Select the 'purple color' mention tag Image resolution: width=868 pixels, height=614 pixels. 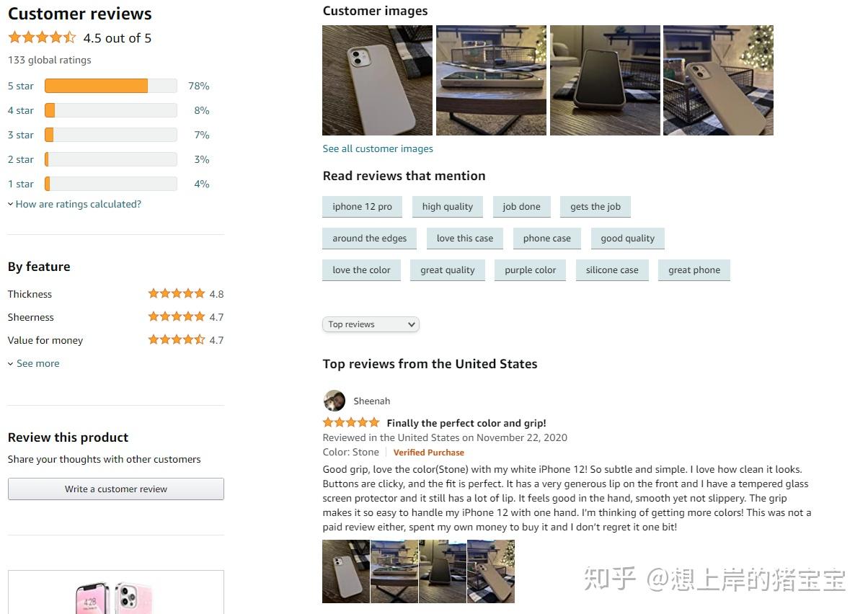point(530,270)
